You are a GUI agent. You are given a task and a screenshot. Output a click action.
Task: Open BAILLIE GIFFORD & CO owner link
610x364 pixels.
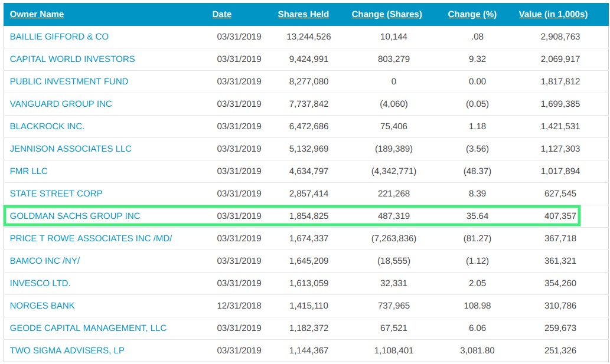(59, 37)
